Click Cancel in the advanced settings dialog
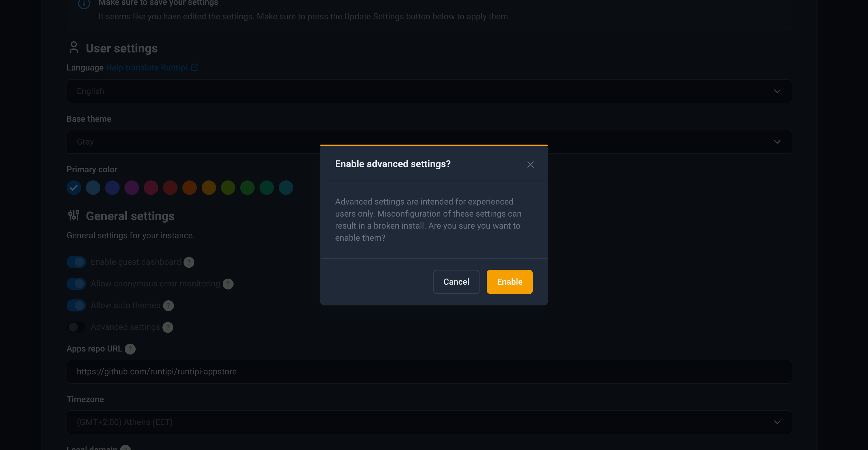The height and width of the screenshot is (450, 868). click(x=456, y=282)
